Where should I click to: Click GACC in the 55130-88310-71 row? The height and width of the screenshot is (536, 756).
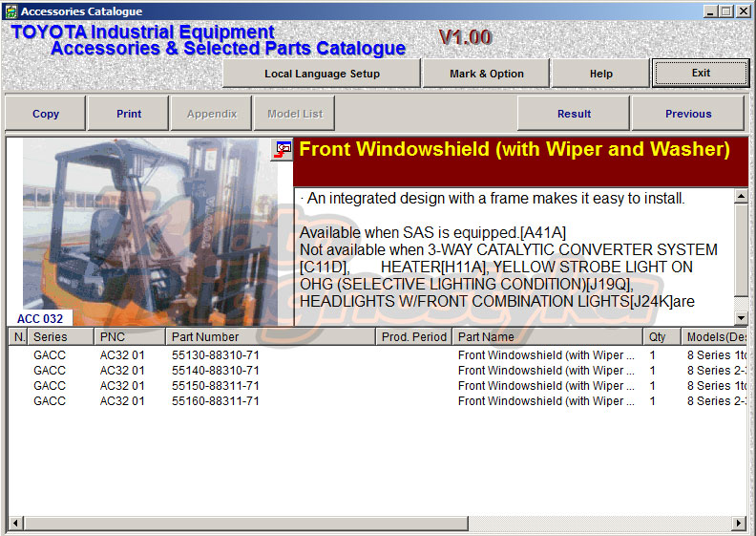(50, 355)
